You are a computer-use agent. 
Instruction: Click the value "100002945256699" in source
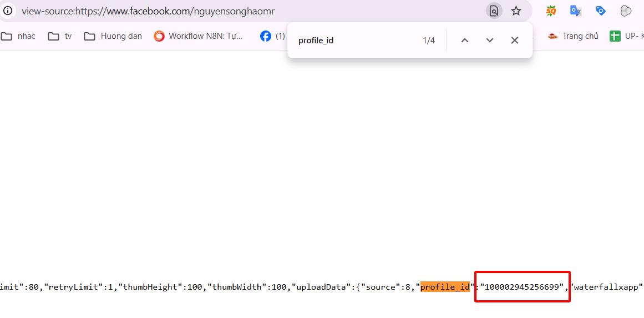[x=523, y=287]
